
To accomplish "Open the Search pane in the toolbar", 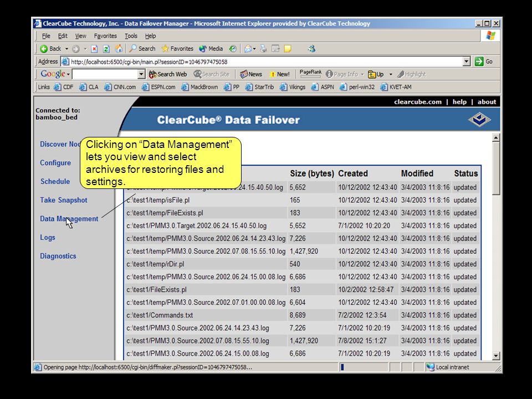I will click(142, 49).
